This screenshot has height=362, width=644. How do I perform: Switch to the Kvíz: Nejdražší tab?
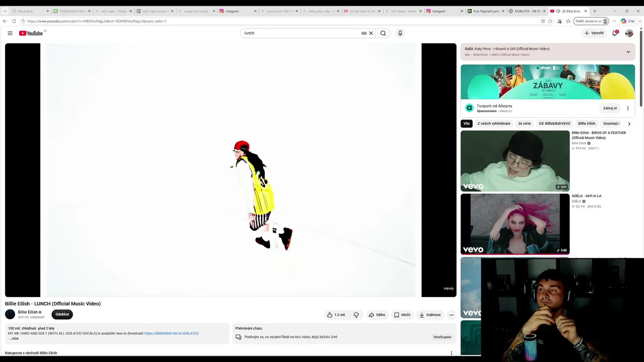click(x=486, y=11)
